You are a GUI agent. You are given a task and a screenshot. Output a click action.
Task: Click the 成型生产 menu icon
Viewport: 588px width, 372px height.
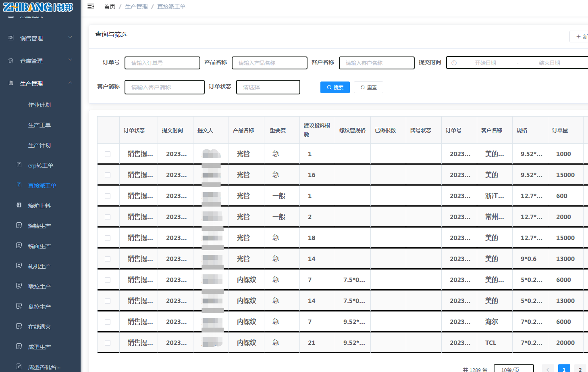point(19,347)
